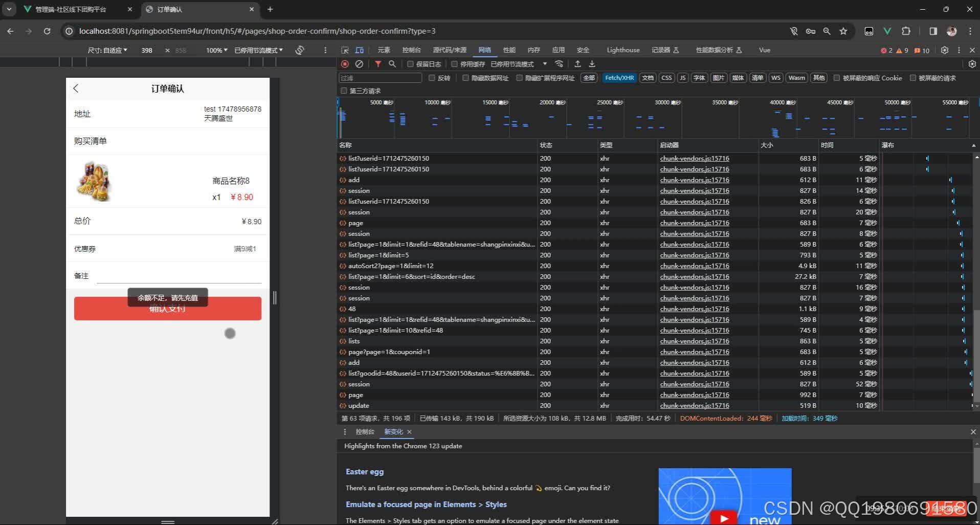Close the 新变化 what's new tab
980x525 pixels.
(x=409, y=432)
